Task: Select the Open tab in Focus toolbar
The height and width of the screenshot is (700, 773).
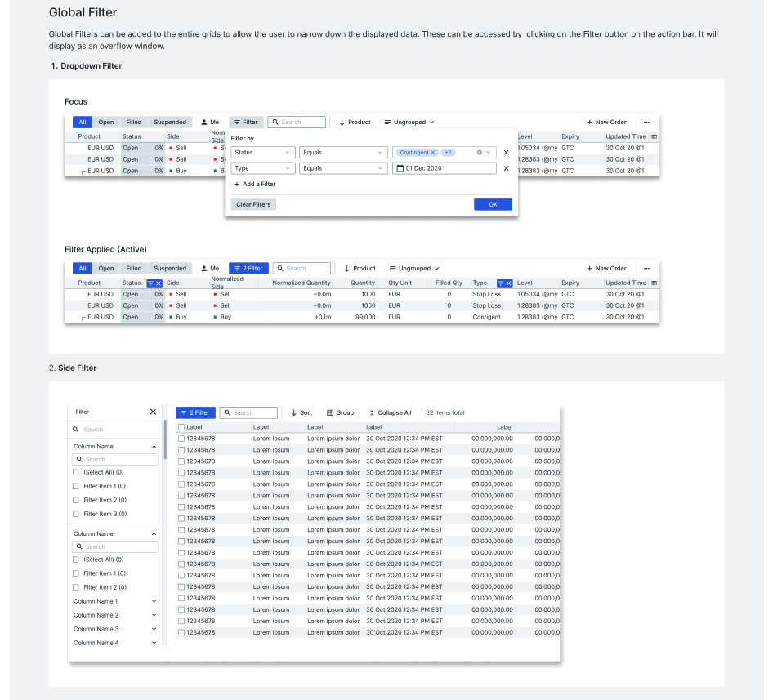Action: 106,123
